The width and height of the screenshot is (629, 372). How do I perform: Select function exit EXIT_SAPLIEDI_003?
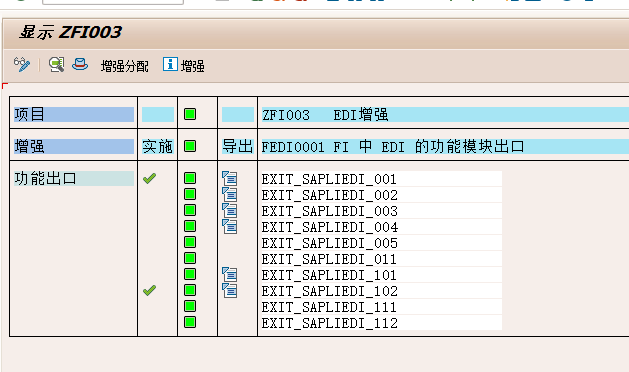[381, 211]
